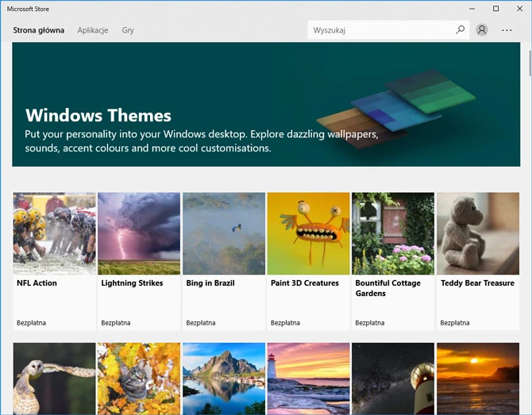532x415 pixels.
Task: Open the Aplikacje tab
Action: pos(93,30)
